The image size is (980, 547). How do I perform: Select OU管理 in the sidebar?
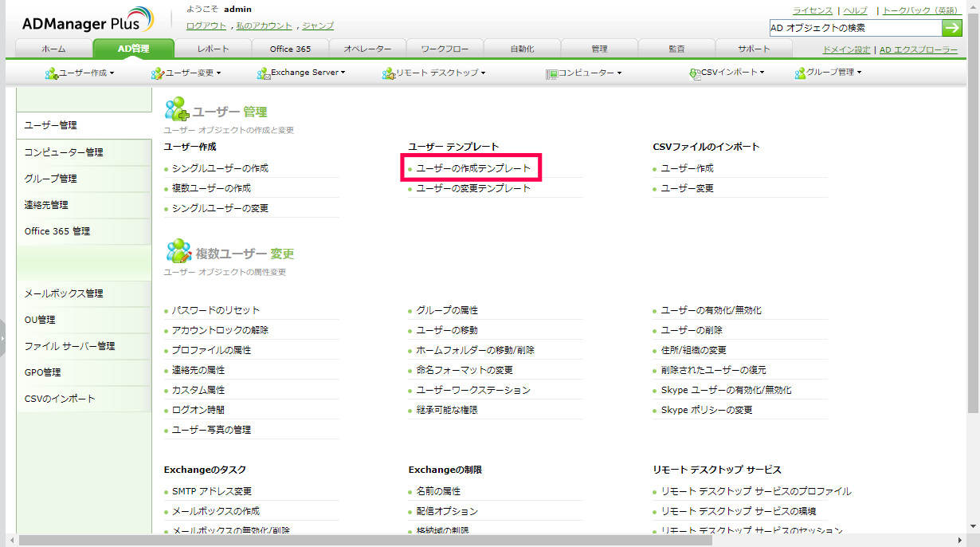pos(84,320)
